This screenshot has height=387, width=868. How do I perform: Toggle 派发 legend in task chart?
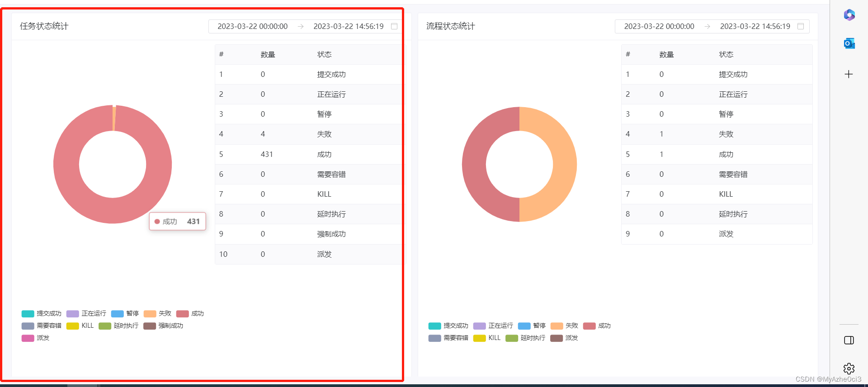coord(35,338)
